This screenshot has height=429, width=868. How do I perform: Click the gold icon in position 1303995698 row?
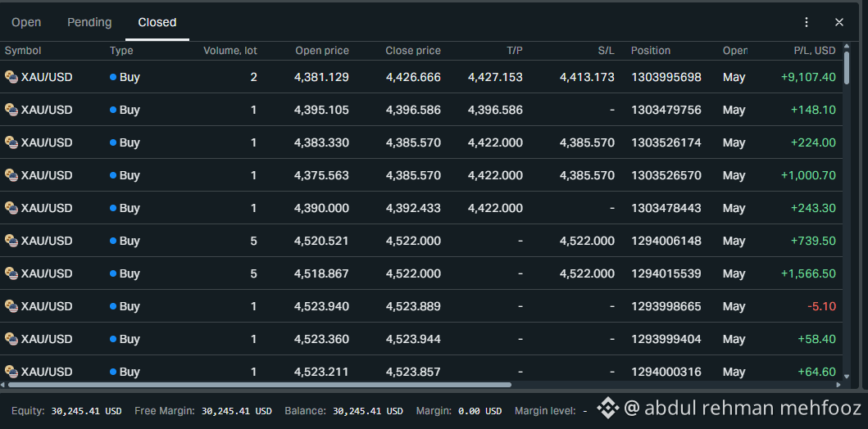[x=11, y=77]
